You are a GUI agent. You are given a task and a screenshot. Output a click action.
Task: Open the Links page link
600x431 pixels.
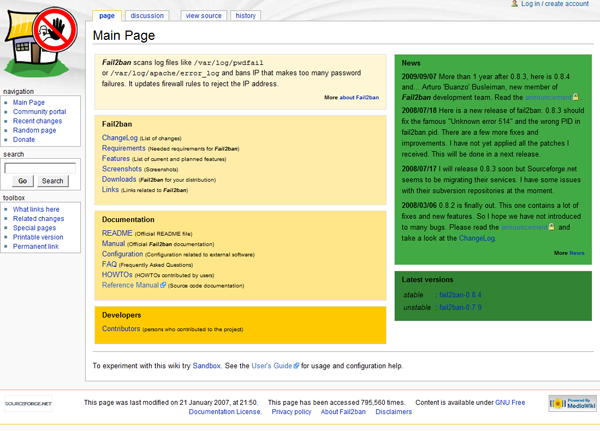click(x=110, y=189)
